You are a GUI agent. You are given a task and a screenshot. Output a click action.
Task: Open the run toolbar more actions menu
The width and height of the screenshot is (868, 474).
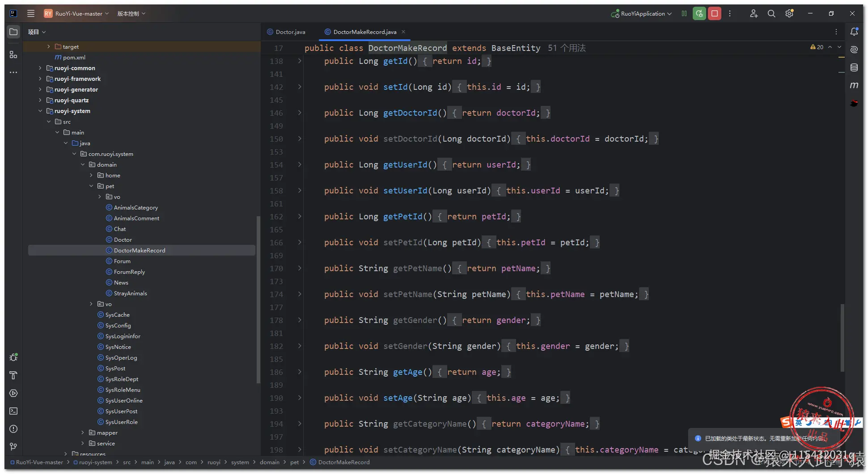tap(730, 13)
